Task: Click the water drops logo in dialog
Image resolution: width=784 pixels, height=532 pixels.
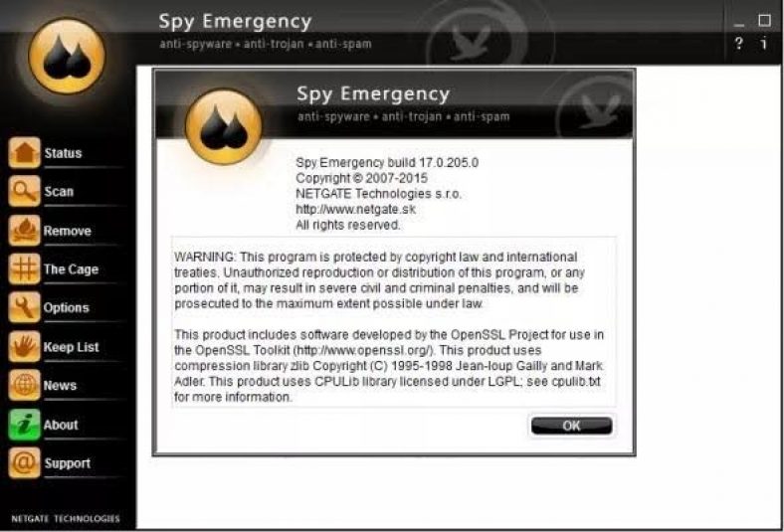Action: (224, 127)
